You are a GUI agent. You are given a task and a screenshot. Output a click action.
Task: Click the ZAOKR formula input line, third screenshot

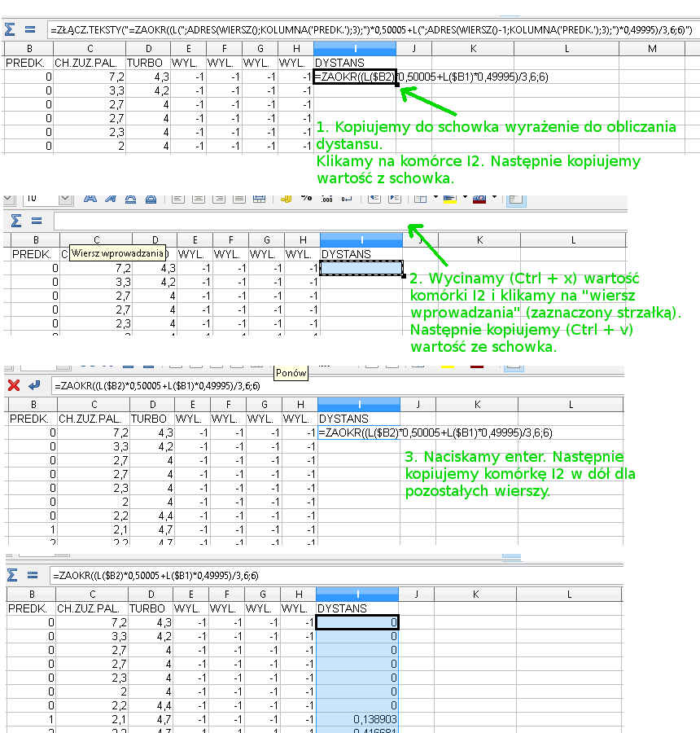pos(337,386)
